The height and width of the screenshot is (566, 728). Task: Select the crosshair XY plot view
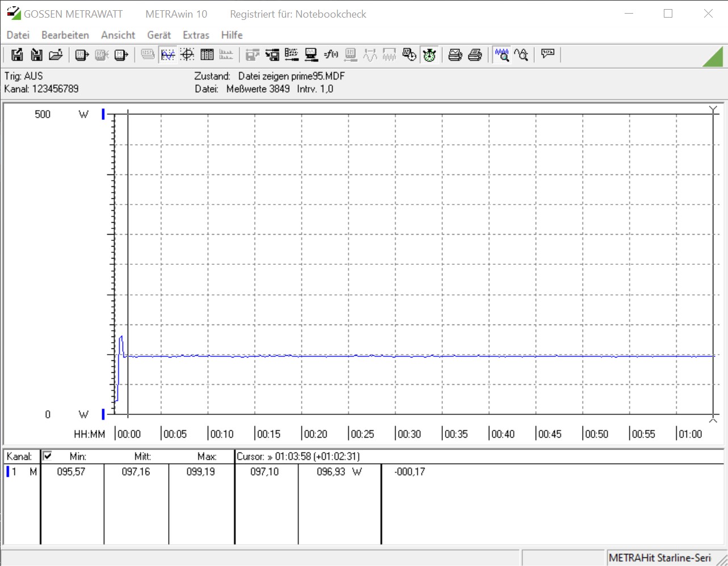click(187, 55)
